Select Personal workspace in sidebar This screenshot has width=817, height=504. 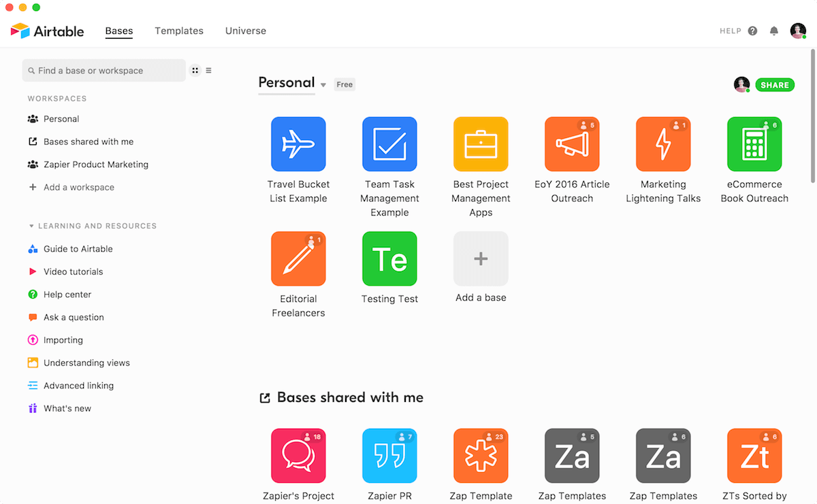click(x=54, y=119)
